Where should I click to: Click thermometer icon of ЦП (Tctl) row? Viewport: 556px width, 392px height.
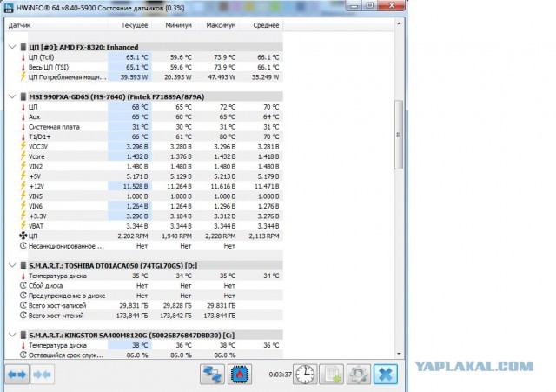(x=23, y=57)
